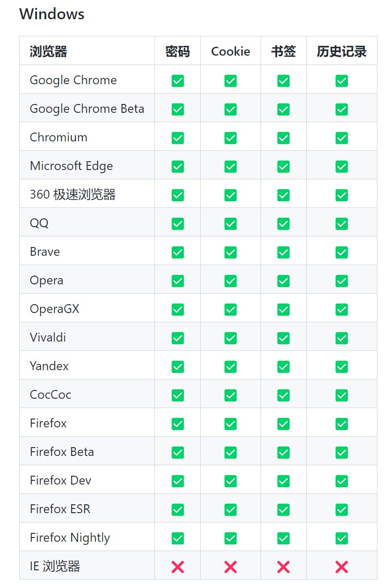Click the Chromium Cookie checkmark icon
Viewport: 392px width, 588px height.
click(230, 138)
